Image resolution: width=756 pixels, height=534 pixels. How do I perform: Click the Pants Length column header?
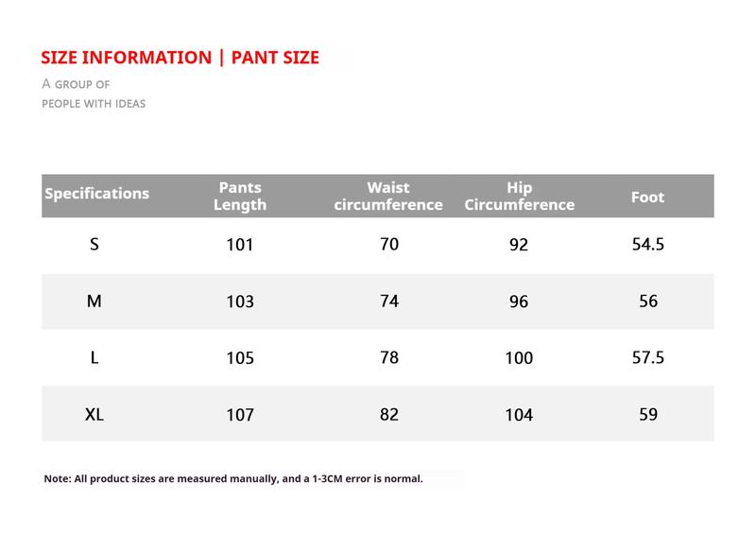[x=240, y=196]
